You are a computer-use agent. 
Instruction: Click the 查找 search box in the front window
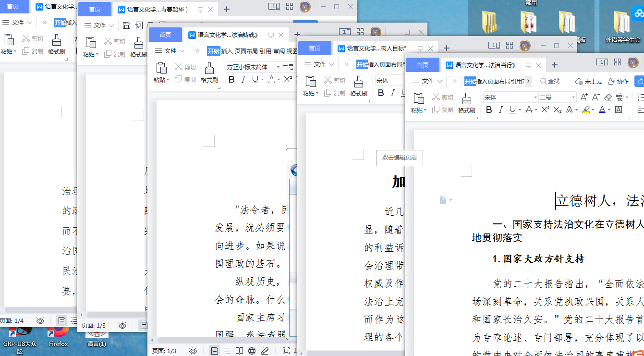(550, 81)
